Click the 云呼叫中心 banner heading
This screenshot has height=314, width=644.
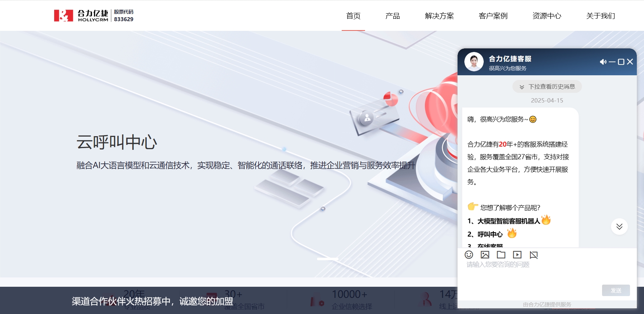click(117, 142)
